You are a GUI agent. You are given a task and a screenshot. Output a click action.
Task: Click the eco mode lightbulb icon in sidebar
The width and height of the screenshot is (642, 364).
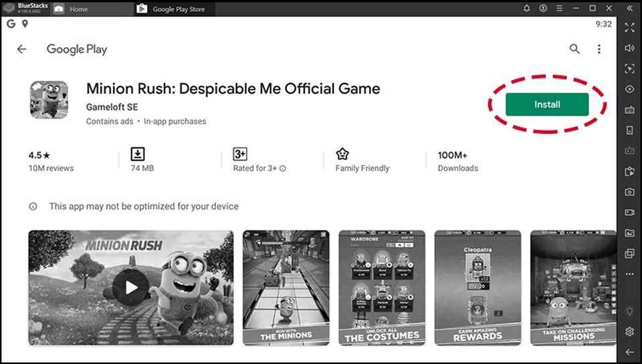click(630, 311)
